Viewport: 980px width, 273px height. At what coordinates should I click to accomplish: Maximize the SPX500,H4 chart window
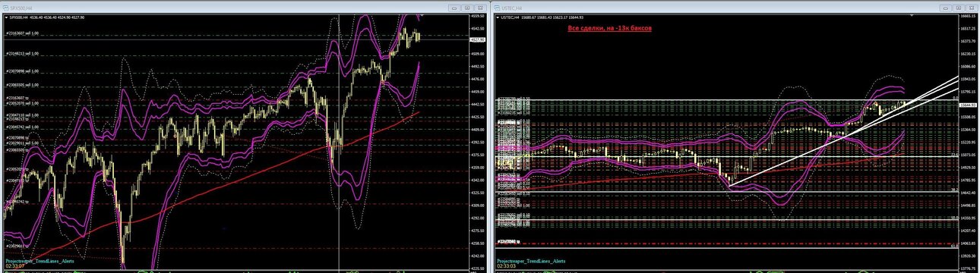(467, 8)
